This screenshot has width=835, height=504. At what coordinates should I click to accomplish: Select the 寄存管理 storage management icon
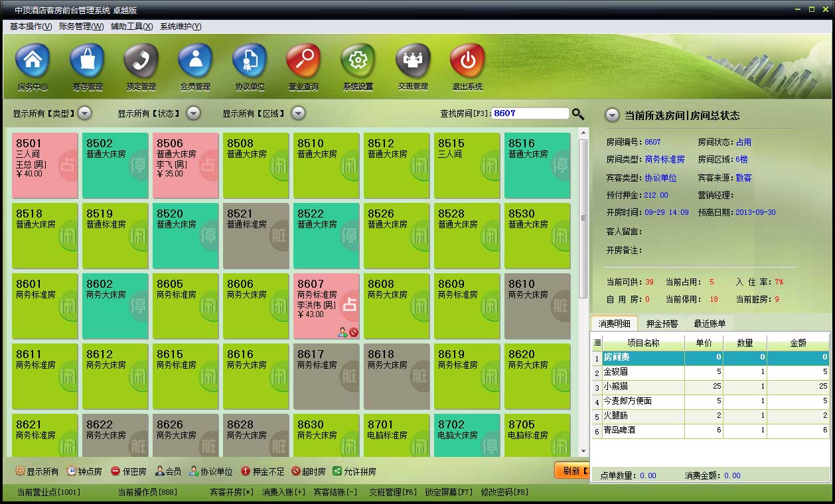point(86,66)
